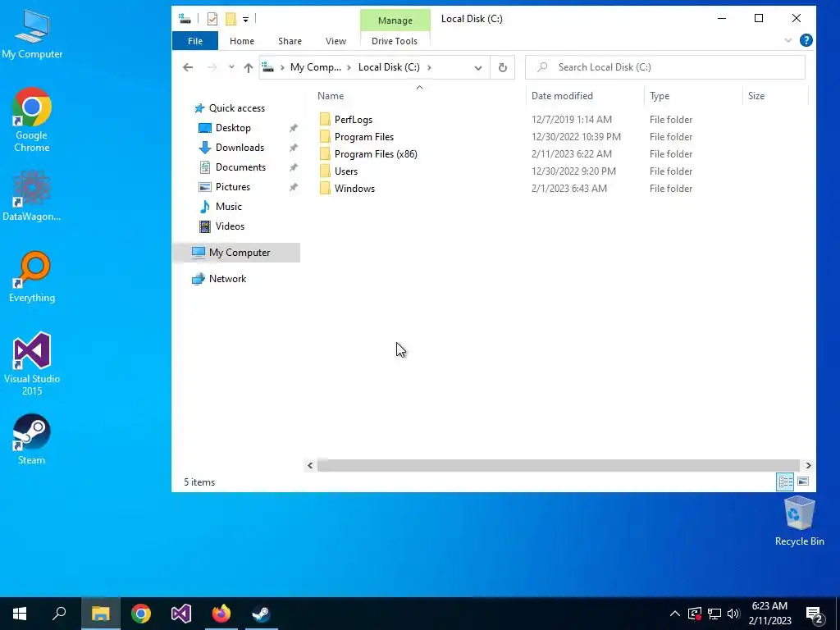This screenshot has width=840, height=630.
Task: Click the Forward navigation arrow
Action: 212,67
